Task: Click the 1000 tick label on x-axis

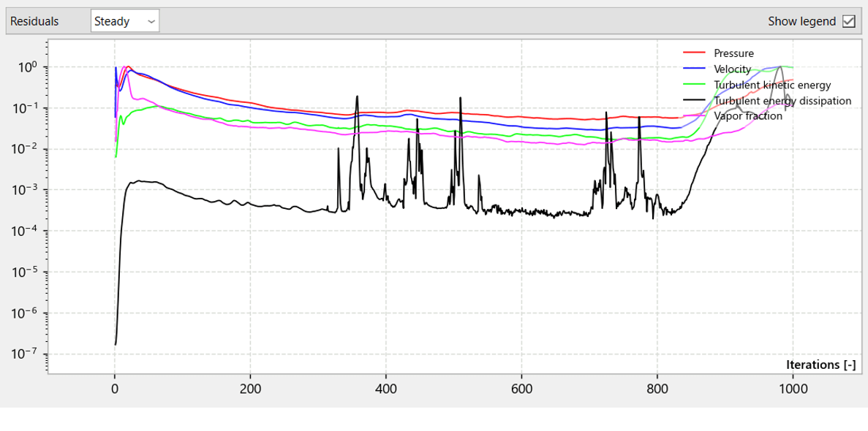Action: coord(793,389)
